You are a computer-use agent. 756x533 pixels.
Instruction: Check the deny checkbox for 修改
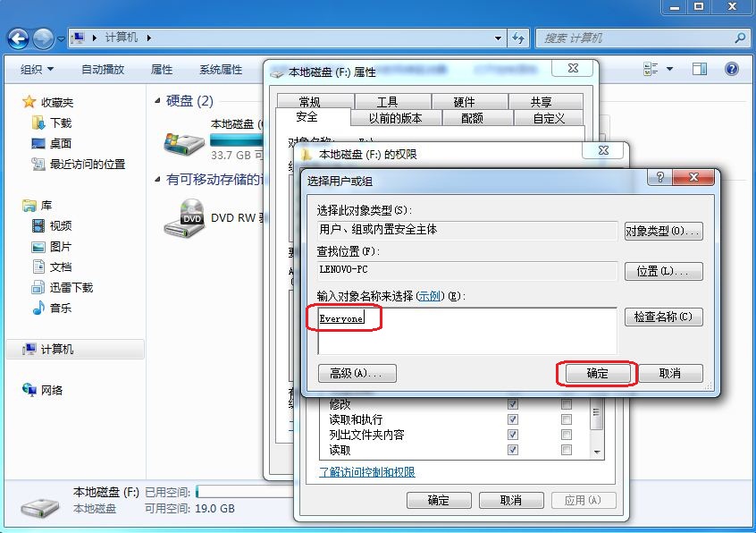[567, 404]
